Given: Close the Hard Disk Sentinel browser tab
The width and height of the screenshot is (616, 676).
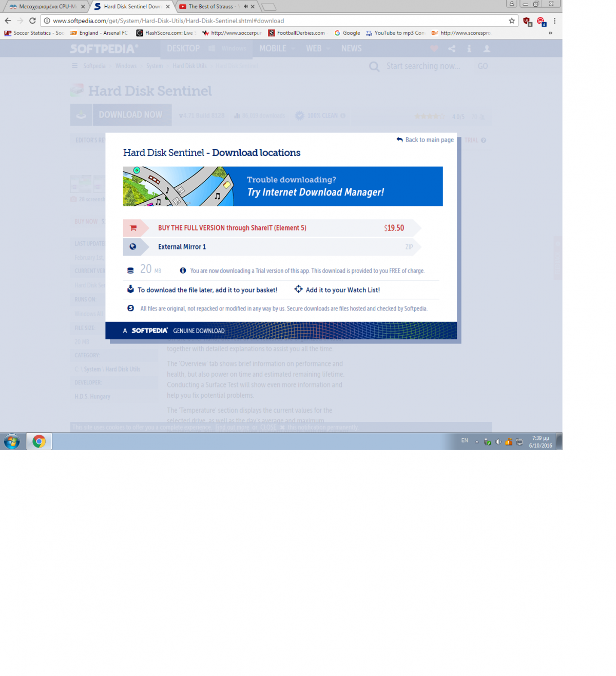Looking at the screenshot, I should (x=168, y=7).
